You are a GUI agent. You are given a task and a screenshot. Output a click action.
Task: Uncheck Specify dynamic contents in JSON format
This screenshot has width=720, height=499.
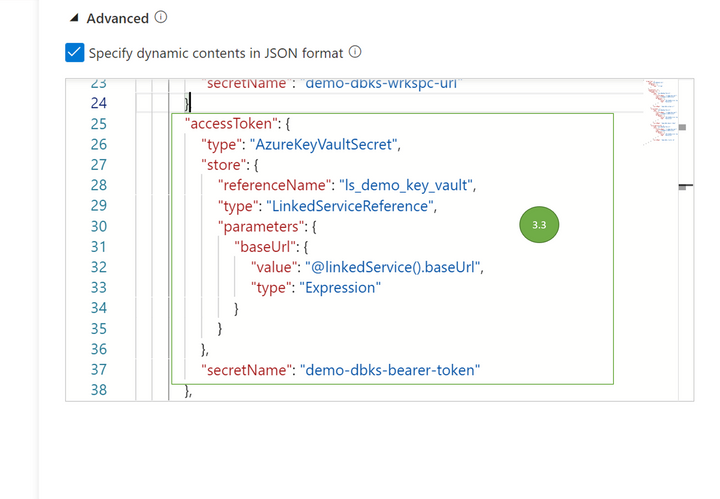pyautogui.click(x=74, y=52)
